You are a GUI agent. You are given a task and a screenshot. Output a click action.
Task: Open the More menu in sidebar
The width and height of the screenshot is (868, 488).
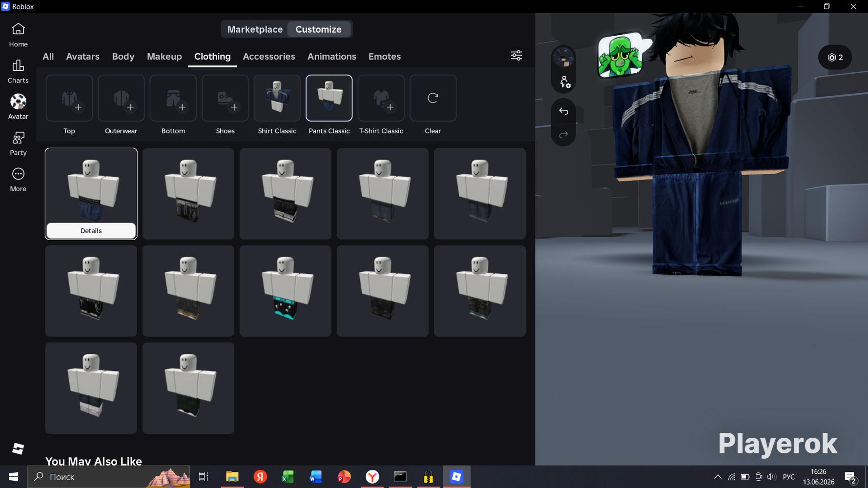tap(18, 180)
